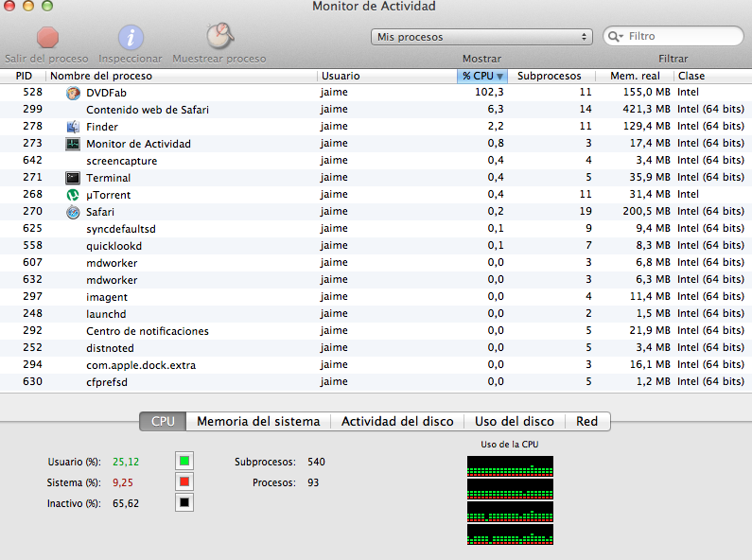The image size is (752, 560).
Task: Open the Uso del disco tab
Action: click(x=515, y=422)
